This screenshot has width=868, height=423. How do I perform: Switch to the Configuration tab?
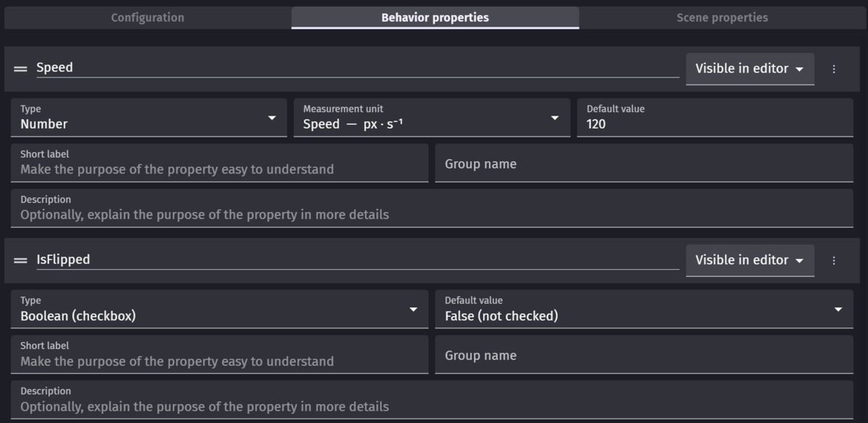(148, 17)
